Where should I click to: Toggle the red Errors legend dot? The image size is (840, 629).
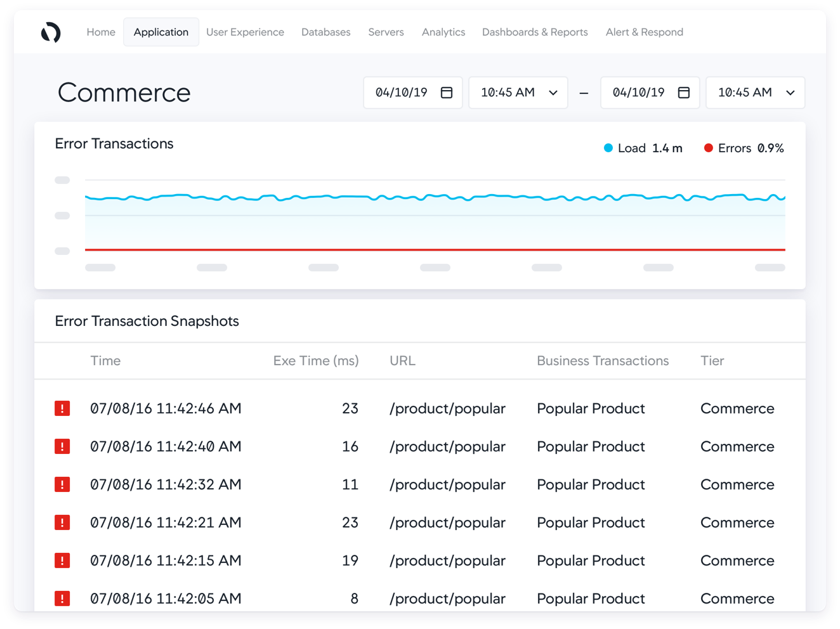tap(708, 148)
